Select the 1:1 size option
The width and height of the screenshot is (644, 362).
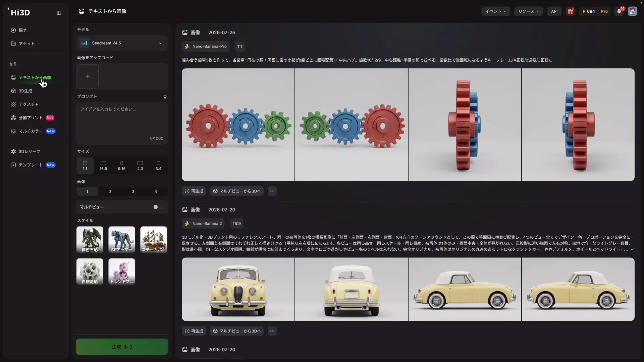click(x=85, y=166)
